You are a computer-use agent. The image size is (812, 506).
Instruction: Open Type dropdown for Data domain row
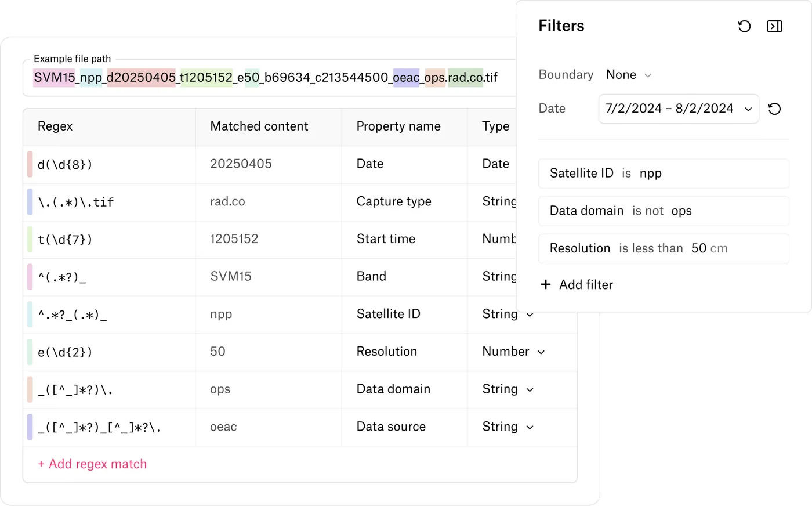click(508, 389)
